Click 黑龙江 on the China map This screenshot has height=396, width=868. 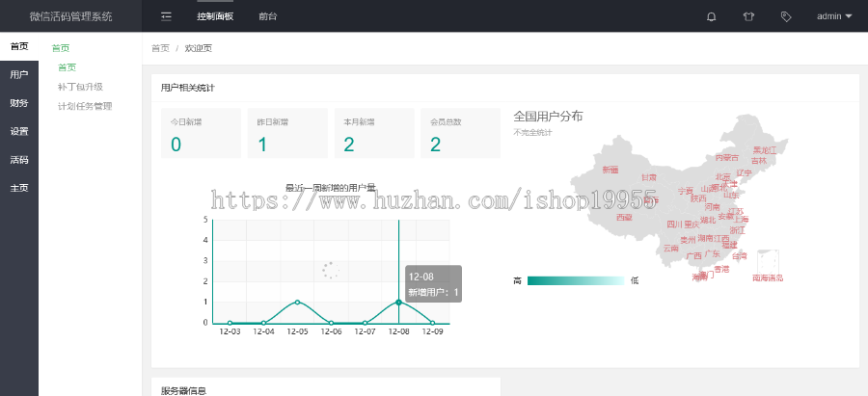pyautogui.click(x=765, y=150)
